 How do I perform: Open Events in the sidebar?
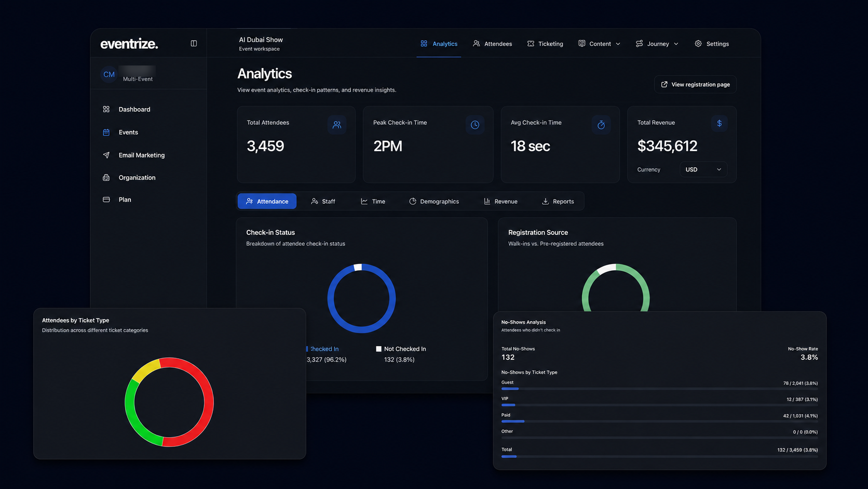[x=128, y=132]
